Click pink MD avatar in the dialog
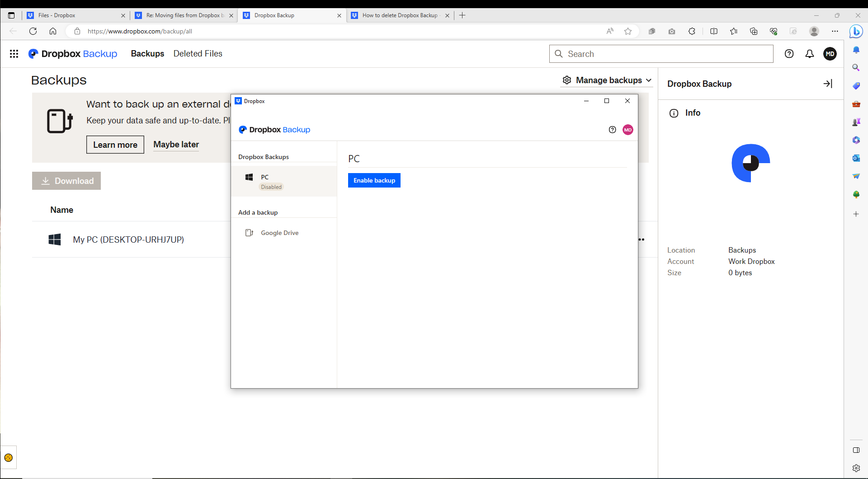This screenshot has width=868, height=479. 627,130
